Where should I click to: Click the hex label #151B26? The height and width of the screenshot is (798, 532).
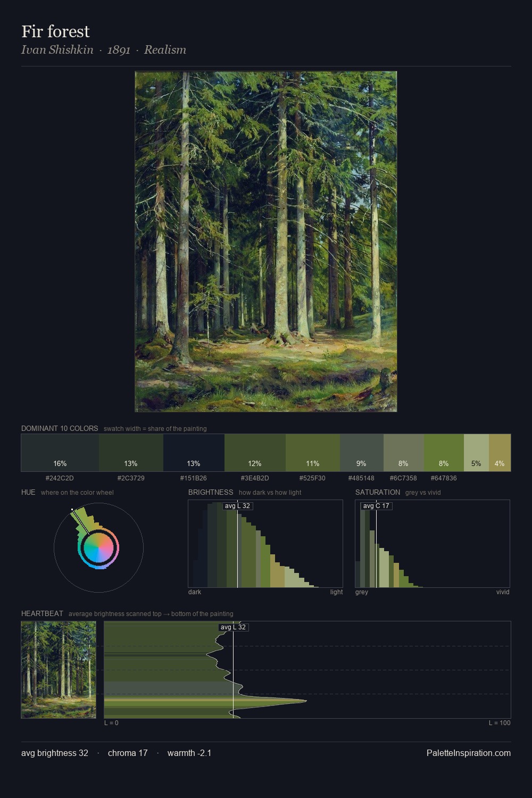(194, 478)
